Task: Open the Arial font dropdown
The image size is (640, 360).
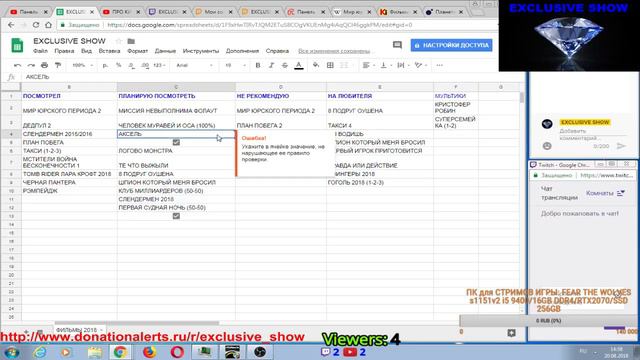Action: click(194, 65)
